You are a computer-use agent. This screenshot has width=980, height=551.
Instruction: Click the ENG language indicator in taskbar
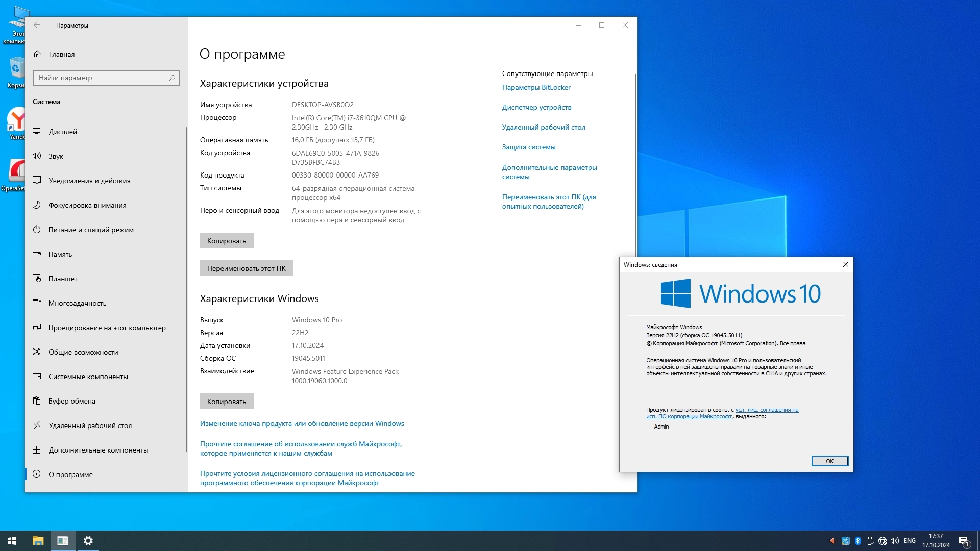click(910, 541)
